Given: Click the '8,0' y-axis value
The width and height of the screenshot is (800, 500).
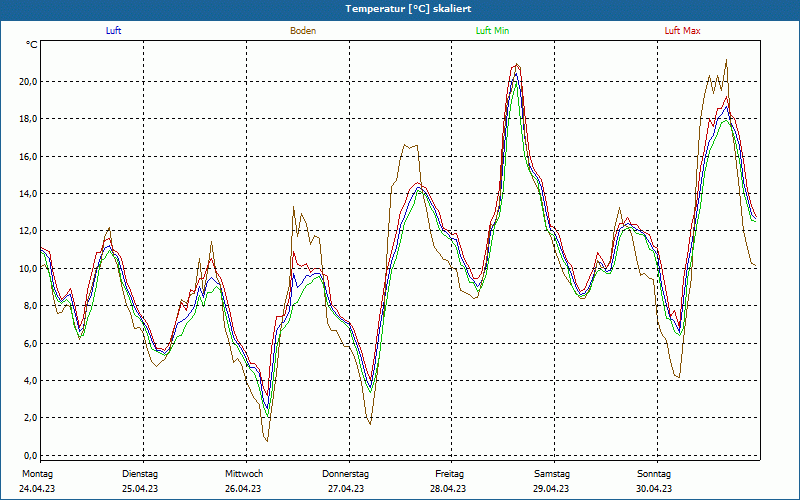Looking at the screenshot, I should tap(30, 306).
